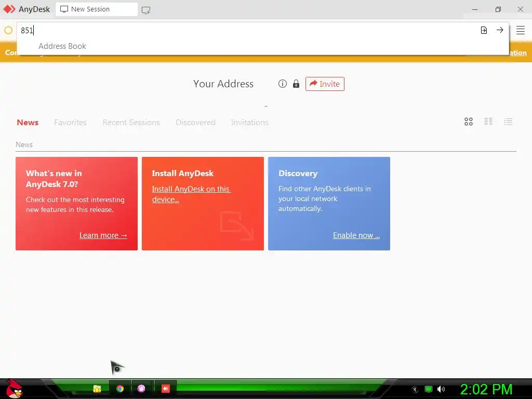Click the 2:02 PM clock

[x=486, y=389]
